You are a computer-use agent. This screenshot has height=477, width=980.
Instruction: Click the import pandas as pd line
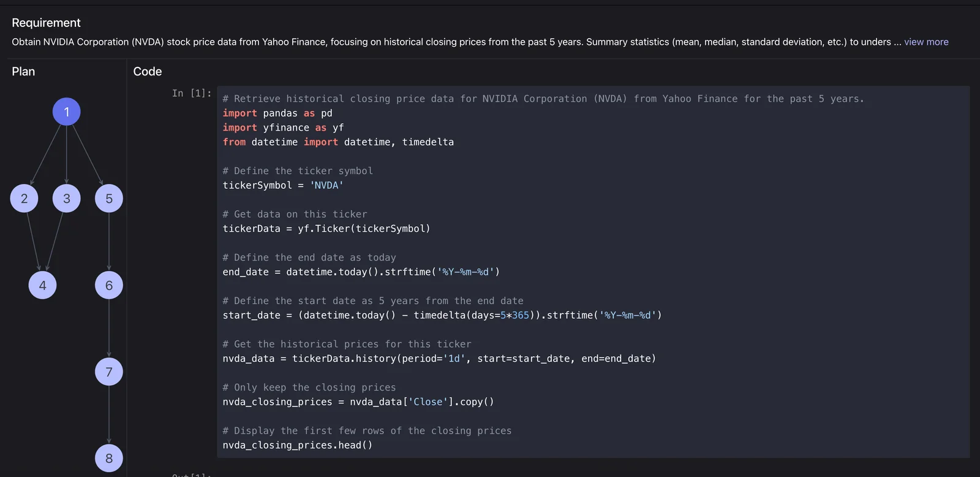[277, 113]
